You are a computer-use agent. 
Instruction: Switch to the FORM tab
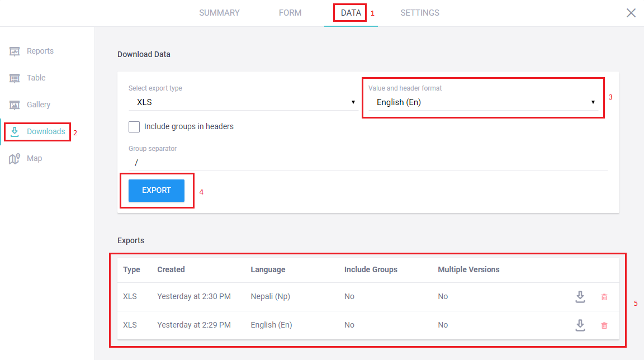(290, 13)
